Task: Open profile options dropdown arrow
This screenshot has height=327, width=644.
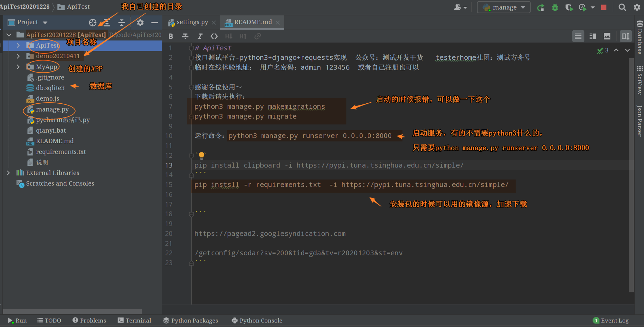Action: [593, 7]
